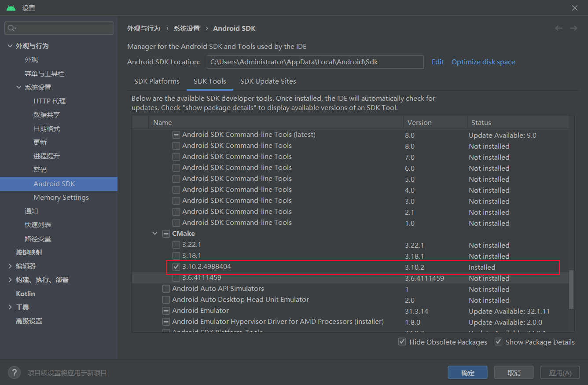Go back with the left arrow
The image size is (588, 385).
[559, 28]
